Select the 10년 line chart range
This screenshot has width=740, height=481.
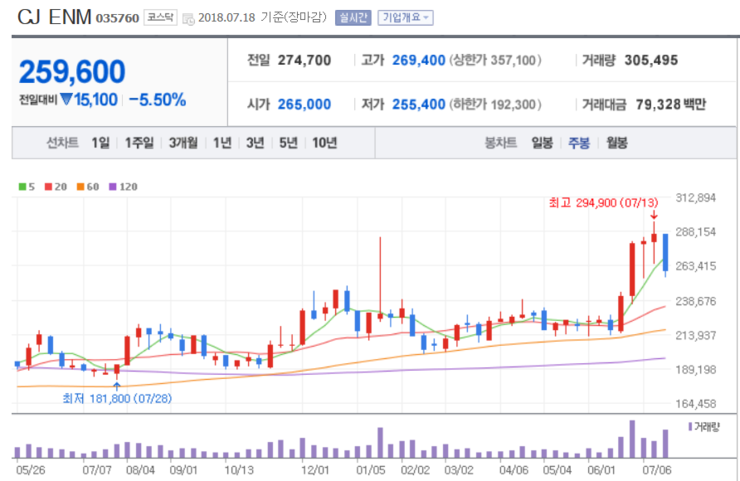coord(325,143)
